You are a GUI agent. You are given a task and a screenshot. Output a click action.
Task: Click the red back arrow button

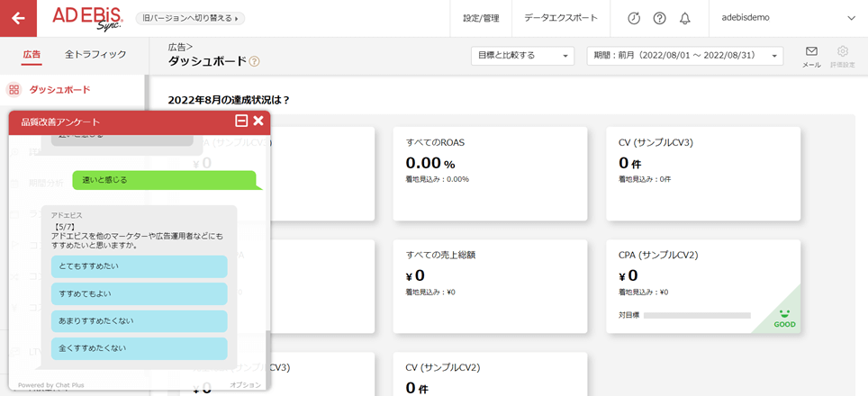click(18, 18)
